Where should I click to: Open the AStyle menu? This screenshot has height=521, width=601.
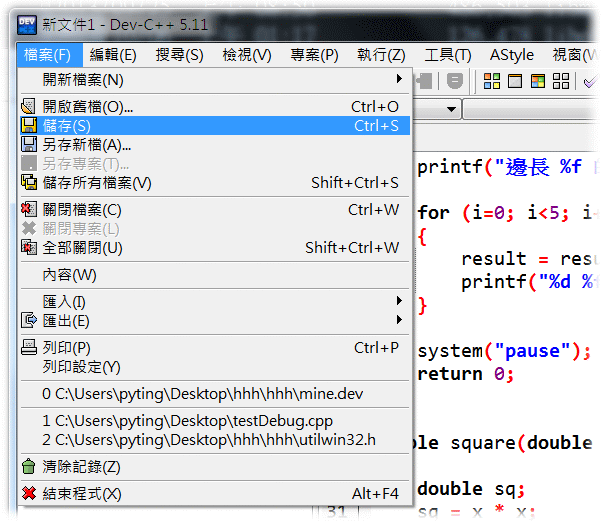tap(511, 55)
